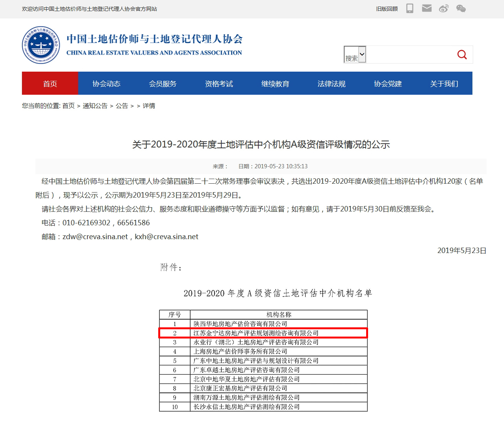
Task: Click the list title 2019-2020年度A级资信土地评估中介机构名单
Action: coord(278,293)
